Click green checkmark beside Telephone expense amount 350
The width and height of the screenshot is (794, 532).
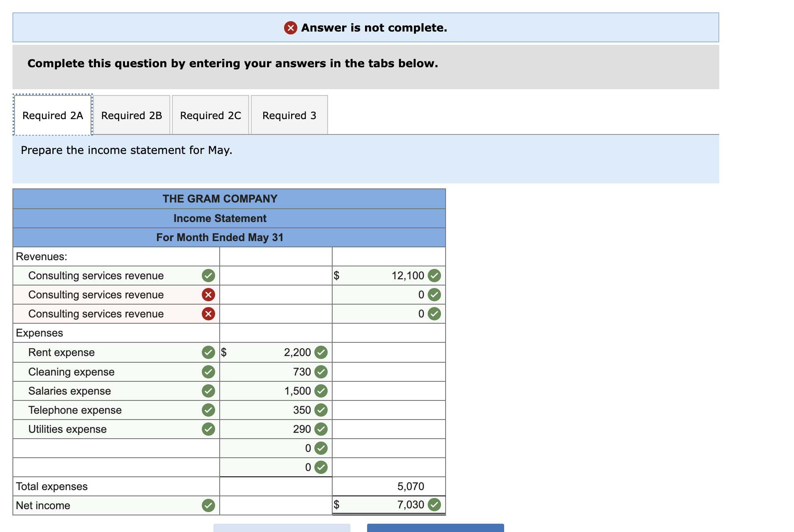(321, 410)
